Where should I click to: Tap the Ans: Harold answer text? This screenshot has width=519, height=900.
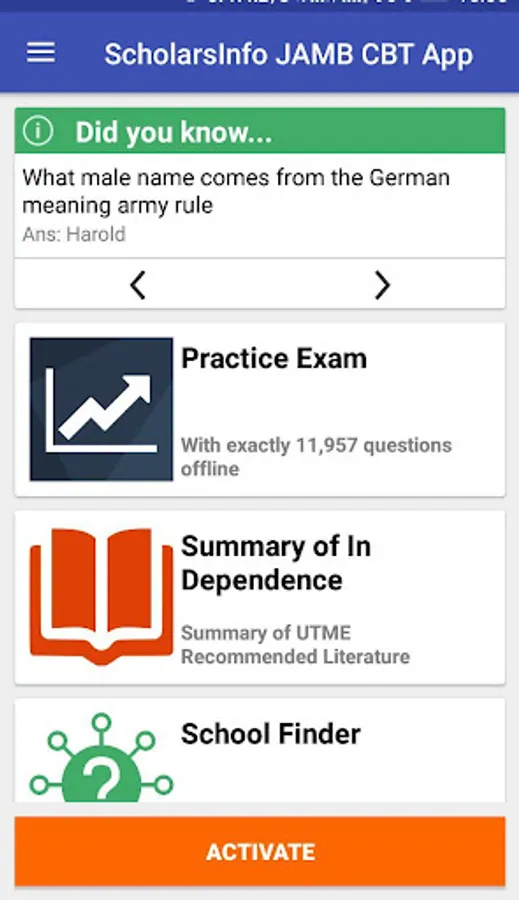pyautogui.click(x=74, y=234)
